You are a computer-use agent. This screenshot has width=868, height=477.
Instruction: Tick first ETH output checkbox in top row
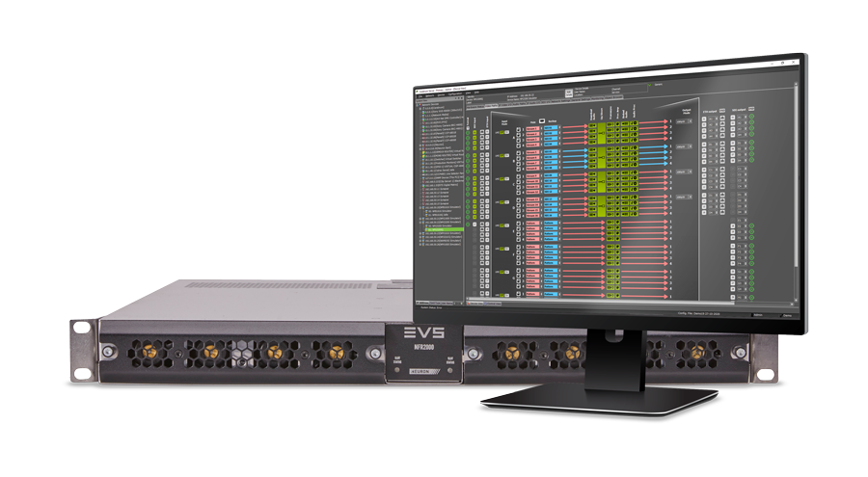click(704, 119)
